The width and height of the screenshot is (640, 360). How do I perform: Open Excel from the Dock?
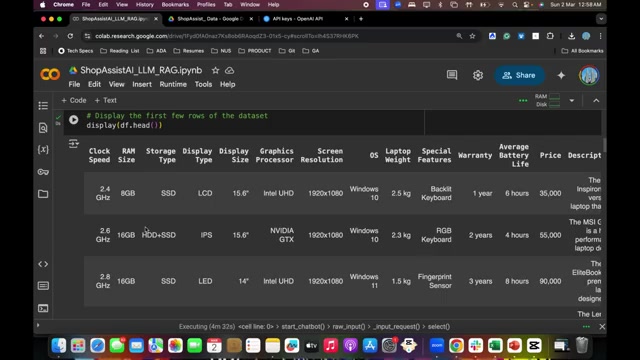(495, 346)
